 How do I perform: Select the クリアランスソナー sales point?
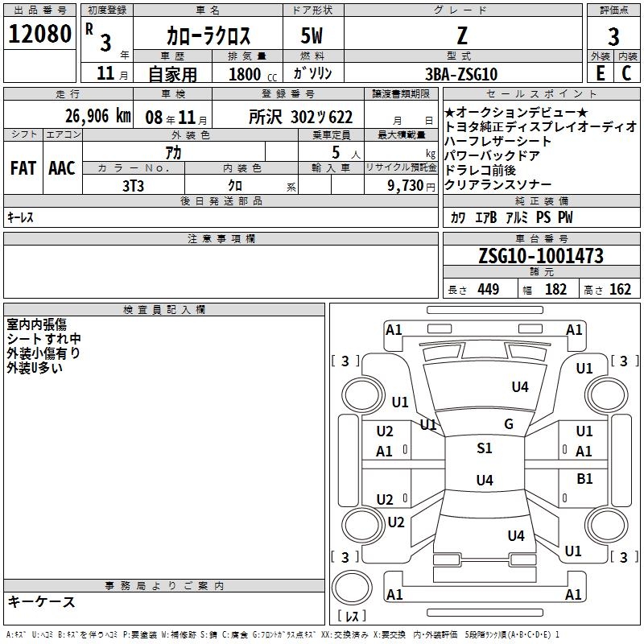coord(497,185)
